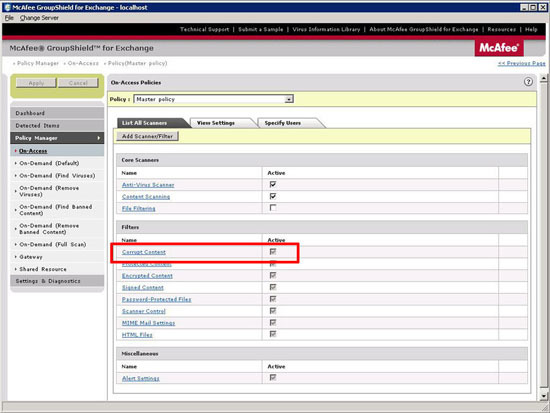Click the title bar application icon
550x413 pixels.
[7, 7]
